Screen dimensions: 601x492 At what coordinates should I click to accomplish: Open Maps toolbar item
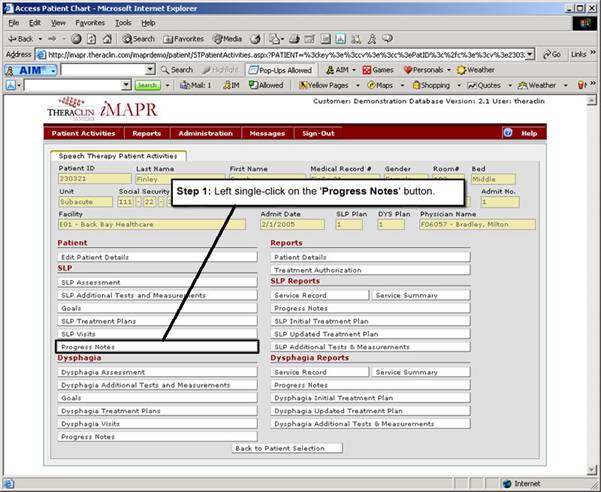[380, 85]
